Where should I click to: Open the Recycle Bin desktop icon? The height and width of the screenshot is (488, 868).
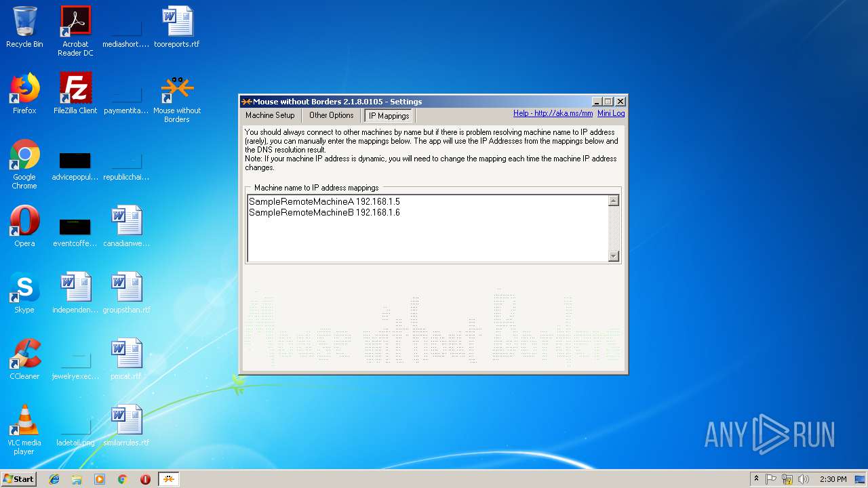tap(24, 27)
